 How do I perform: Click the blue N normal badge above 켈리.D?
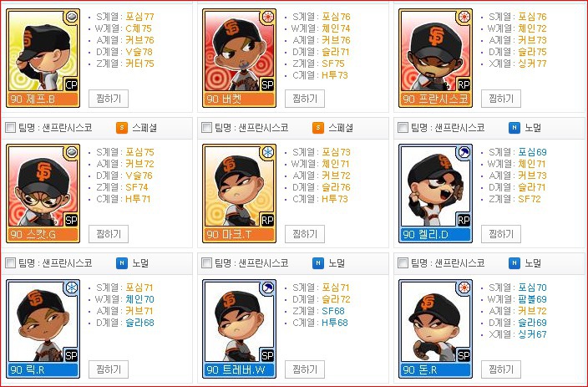click(x=514, y=128)
